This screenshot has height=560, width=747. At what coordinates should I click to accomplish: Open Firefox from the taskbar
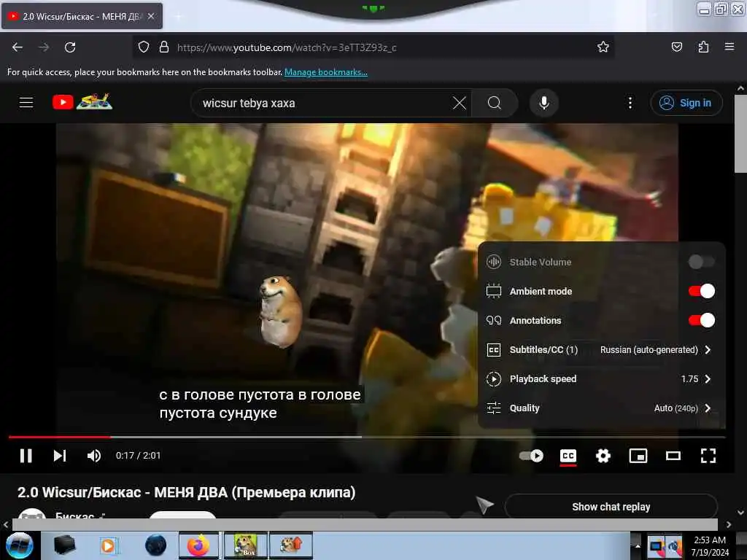pos(198,545)
